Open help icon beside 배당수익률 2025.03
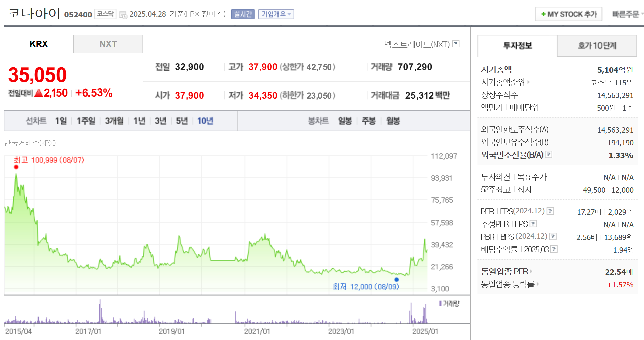The width and height of the screenshot is (644, 340). click(x=554, y=249)
